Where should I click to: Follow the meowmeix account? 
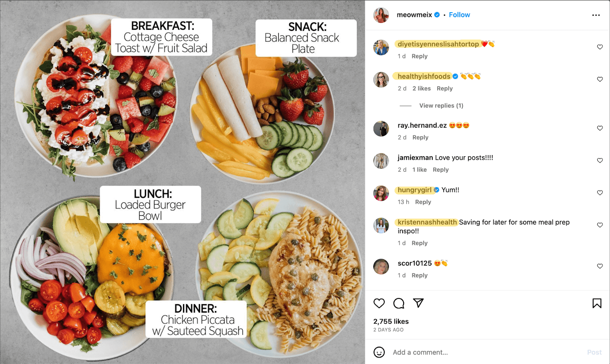pos(459,15)
